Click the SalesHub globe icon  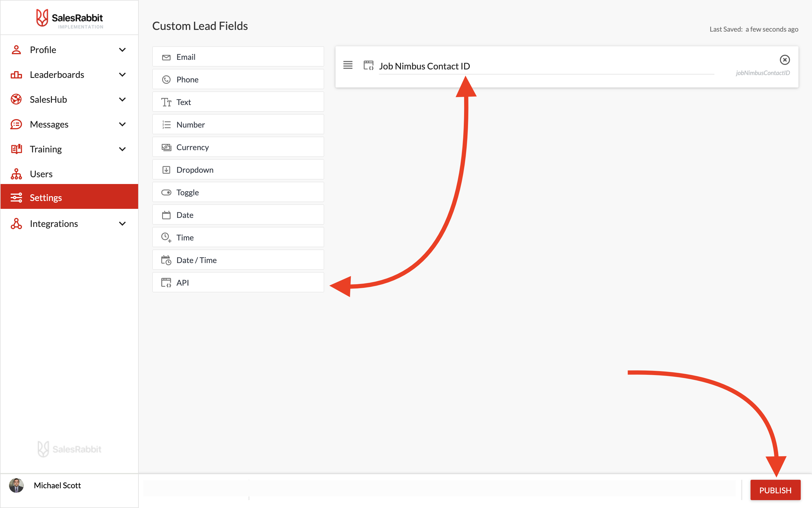(16, 99)
